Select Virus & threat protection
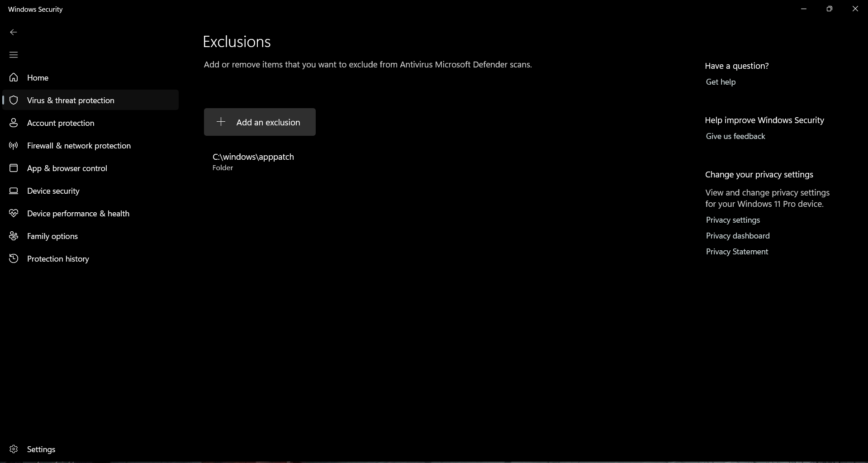The height and width of the screenshot is (463, 868). (x=90, y=100)
